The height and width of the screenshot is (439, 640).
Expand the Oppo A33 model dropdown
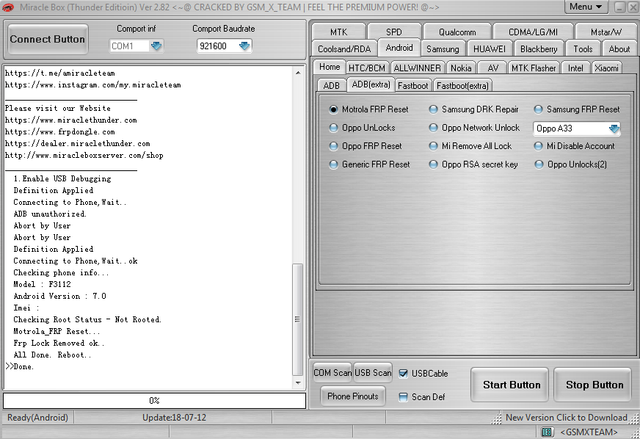pyautogui.click(x=614, y=129)
